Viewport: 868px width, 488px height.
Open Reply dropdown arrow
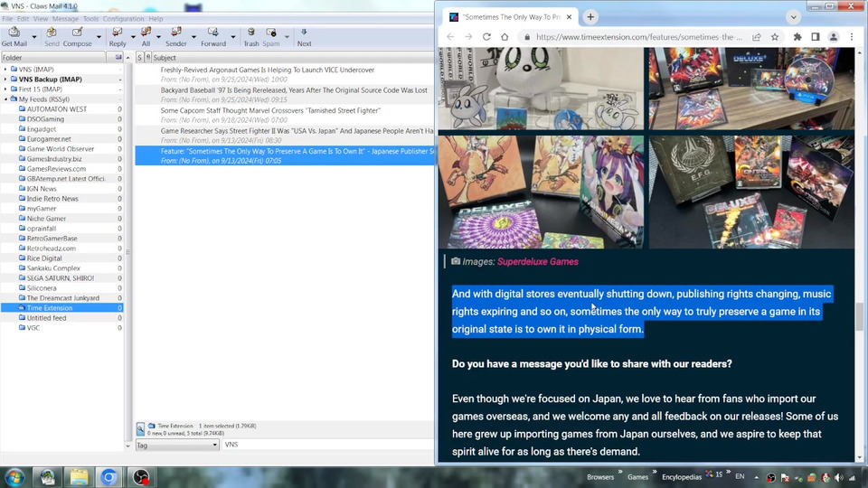click(133, 37)
